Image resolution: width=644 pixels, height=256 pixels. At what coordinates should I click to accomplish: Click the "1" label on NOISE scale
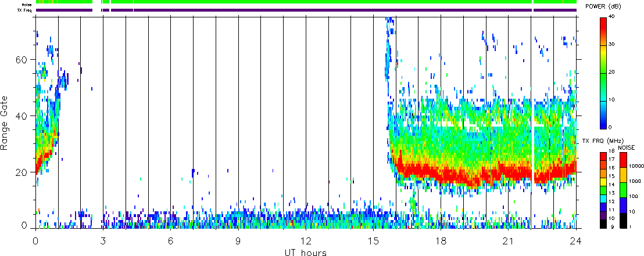point(631,227)
